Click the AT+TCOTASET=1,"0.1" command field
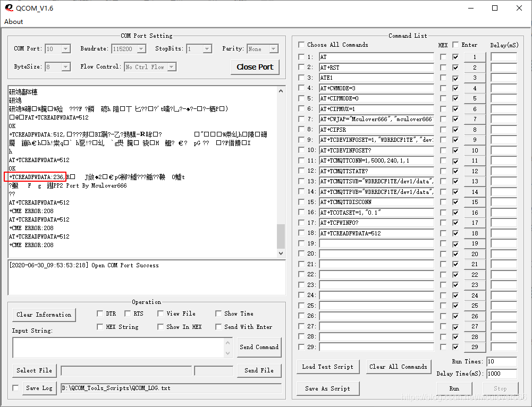Viewport: 532px width, 407px height. pyautogui.click(x=376, y=213)
